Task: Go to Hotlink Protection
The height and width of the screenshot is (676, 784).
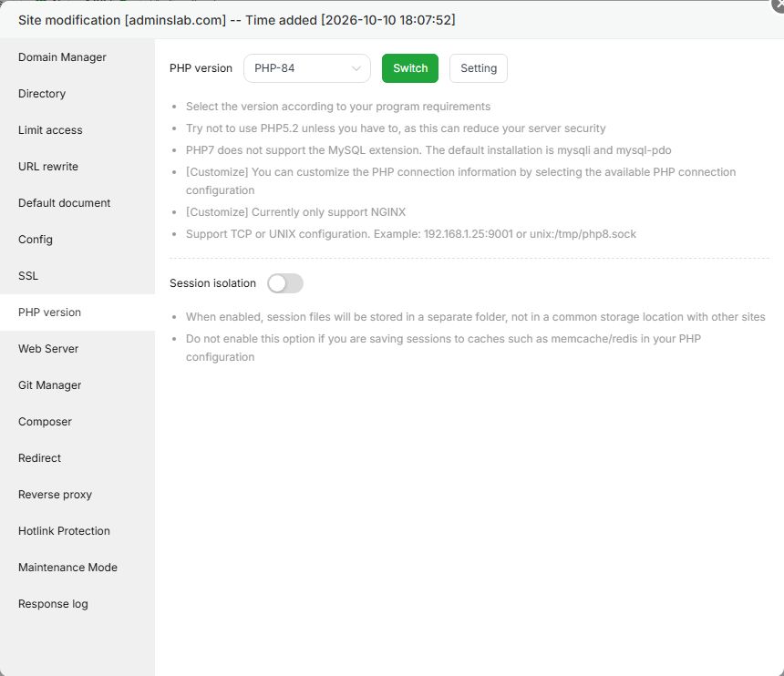Action: (77, 531)
